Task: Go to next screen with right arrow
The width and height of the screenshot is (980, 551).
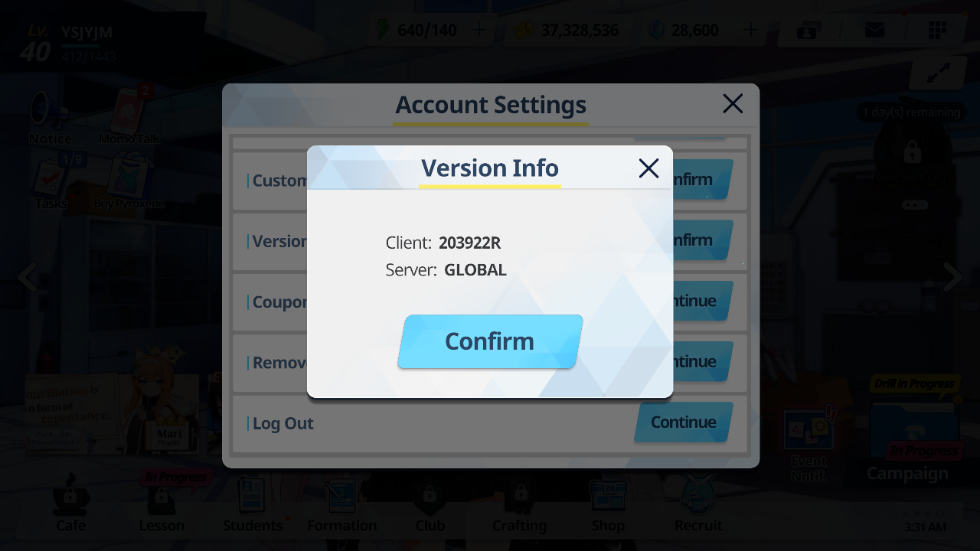Action: coord(952,277)
